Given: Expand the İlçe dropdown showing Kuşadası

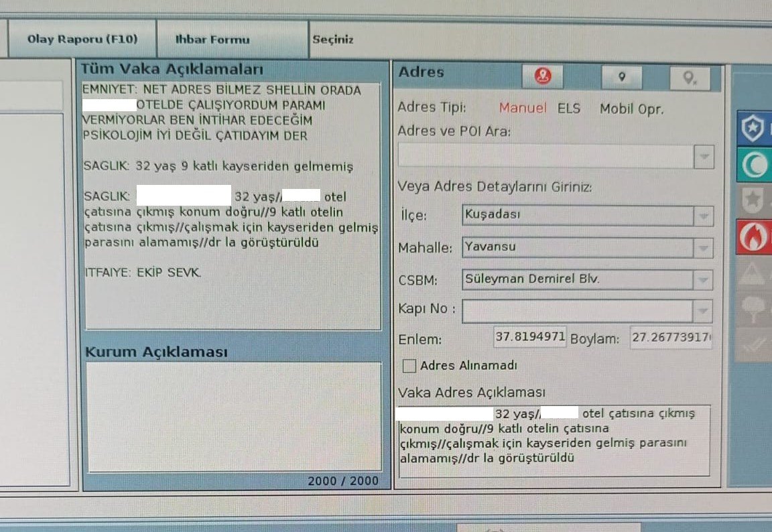Looking at the screenshot, I should tap(703, 216).
